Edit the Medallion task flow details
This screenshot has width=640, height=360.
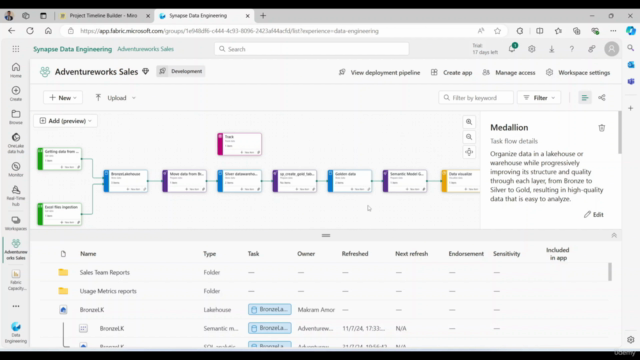coord(593,214)
